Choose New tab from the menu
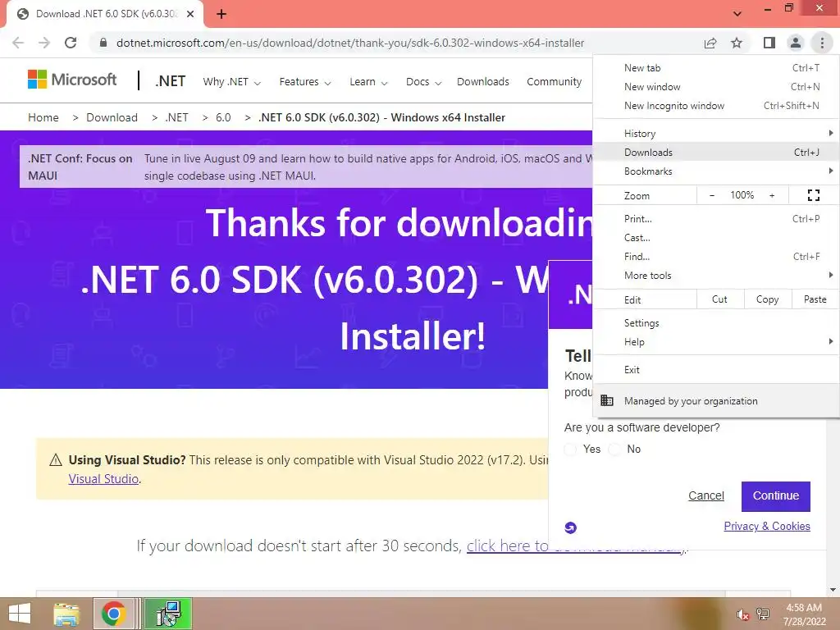The image size is (840, 630). pyautogui.click(x=716, y=68)
